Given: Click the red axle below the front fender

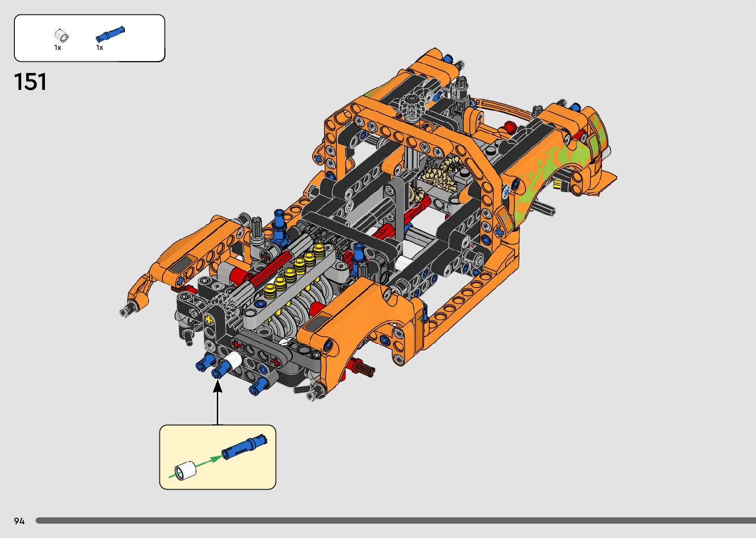Looking at the screenshot, I should coord(359,367).
